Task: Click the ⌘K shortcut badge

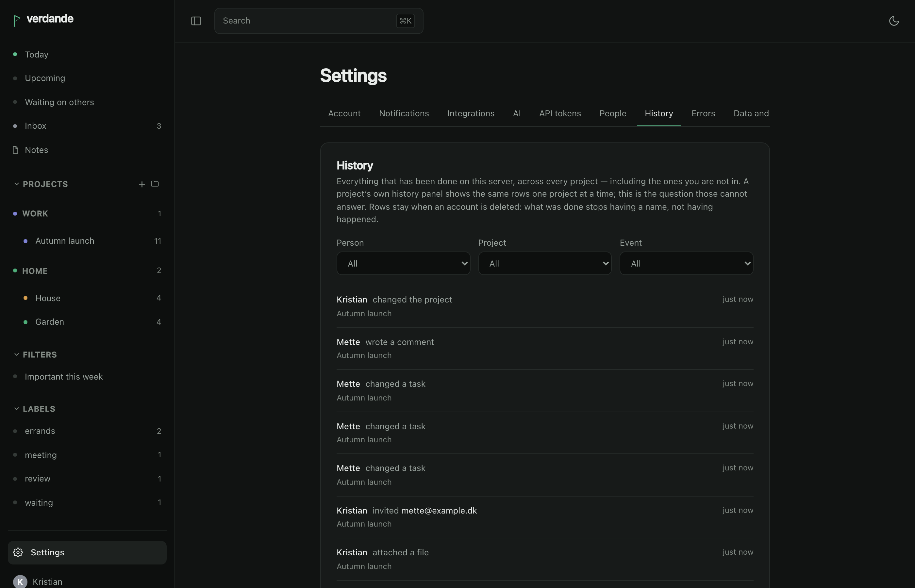Action: pos(405,21)
